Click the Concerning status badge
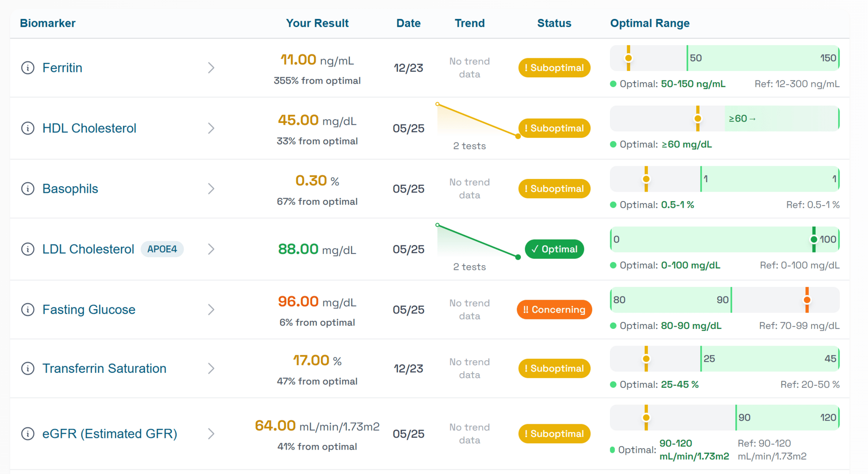 pyautogui.click(x=554, y=310)
